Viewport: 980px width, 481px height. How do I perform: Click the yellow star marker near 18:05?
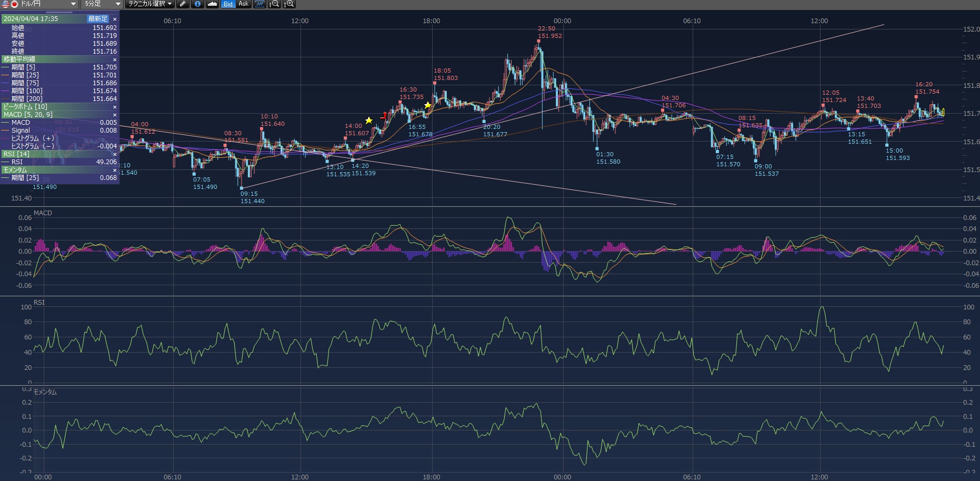click(x=428, y=105)
